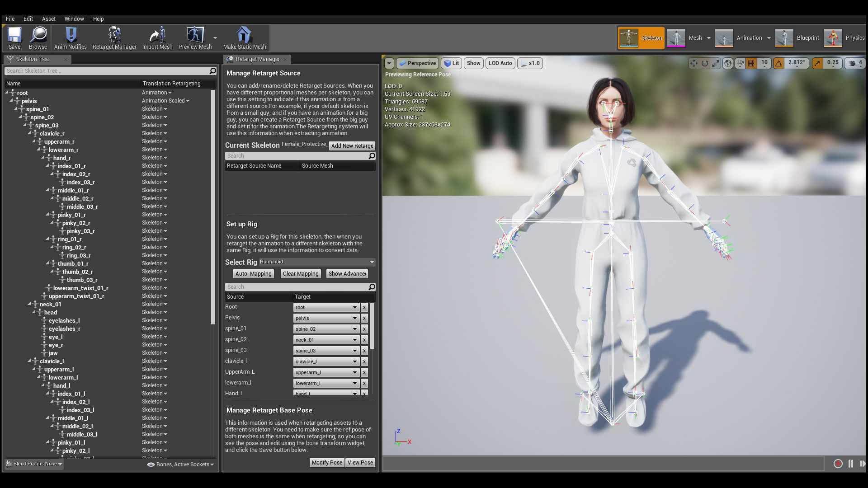Click the Search Skeleton Tree field
868x488 pixels.
tap(107, 71)
